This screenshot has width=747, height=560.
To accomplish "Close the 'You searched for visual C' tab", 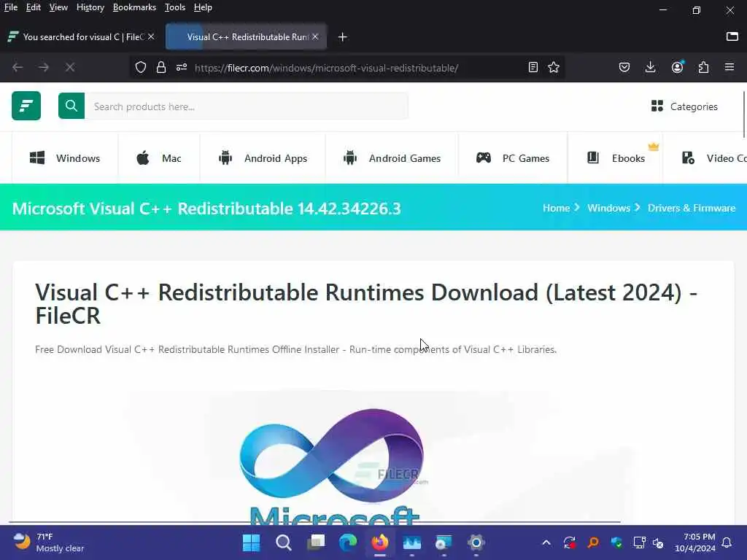I will (151, 36).
